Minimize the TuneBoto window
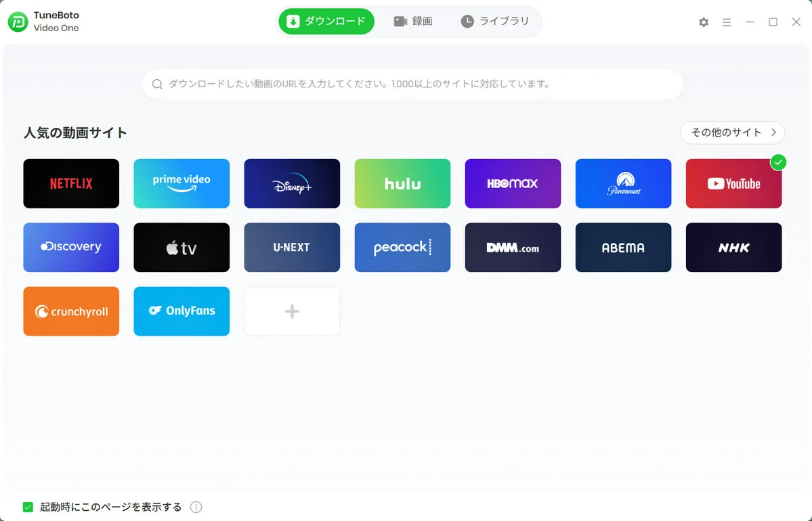The width and height of the screenshot is (812, 521). tap(750, 22)
